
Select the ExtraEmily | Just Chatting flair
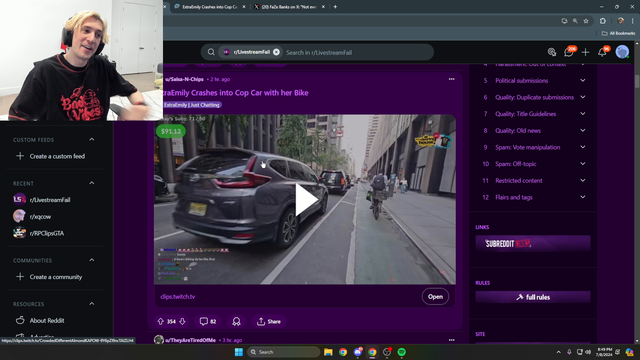pos(192,105)
